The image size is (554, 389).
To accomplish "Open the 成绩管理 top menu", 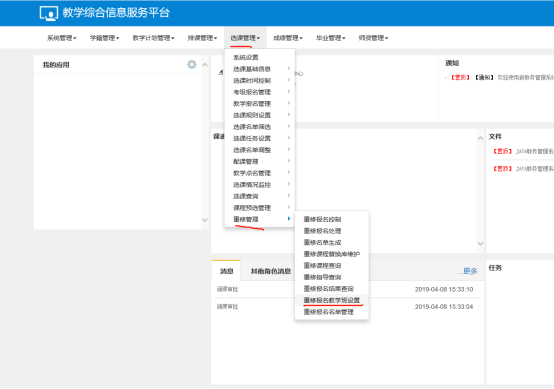I will coord(288,38).
